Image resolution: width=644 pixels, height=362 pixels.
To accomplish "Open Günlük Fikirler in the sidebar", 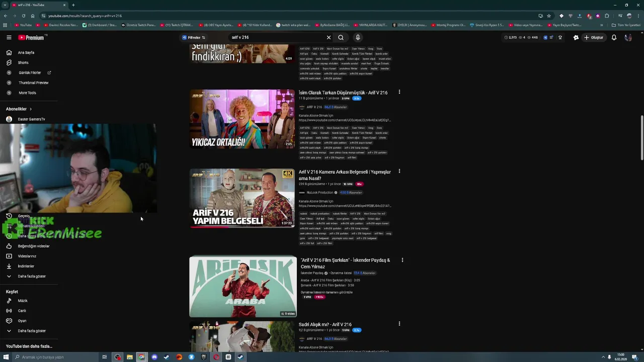I will [x=29, y=72].
